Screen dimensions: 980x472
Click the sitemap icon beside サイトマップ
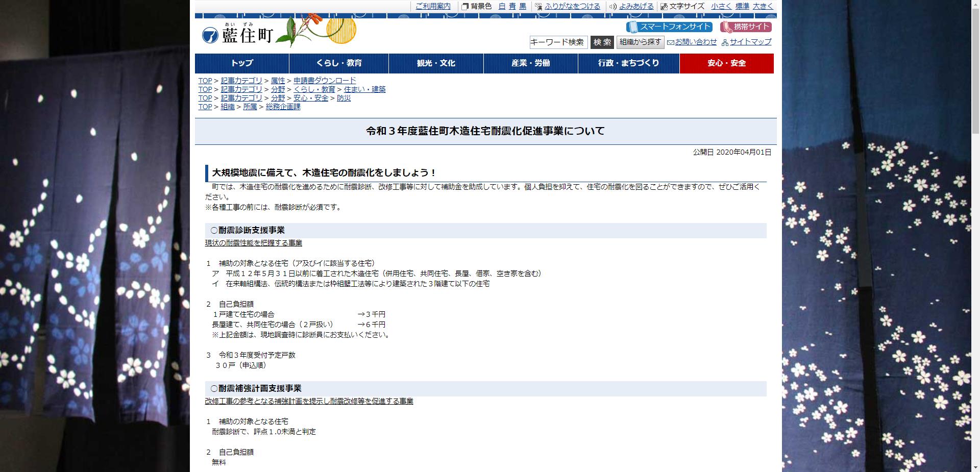coord(725,42)
